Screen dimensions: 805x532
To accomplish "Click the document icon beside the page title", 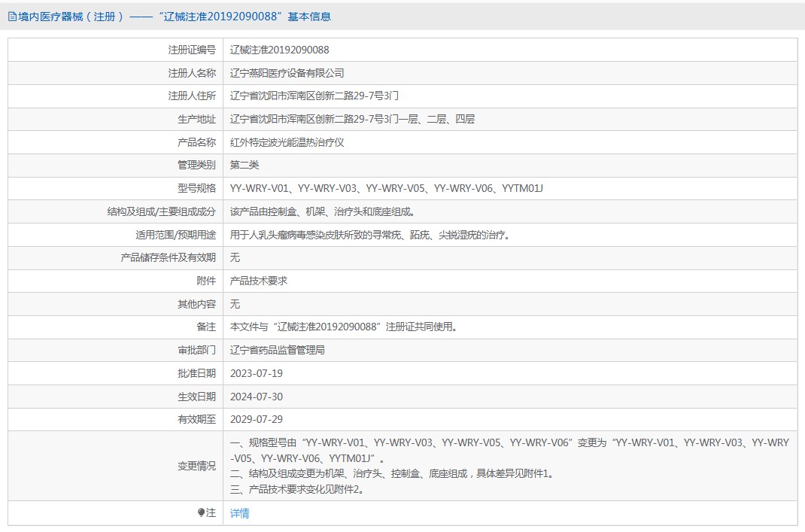I will click(12, 17).
